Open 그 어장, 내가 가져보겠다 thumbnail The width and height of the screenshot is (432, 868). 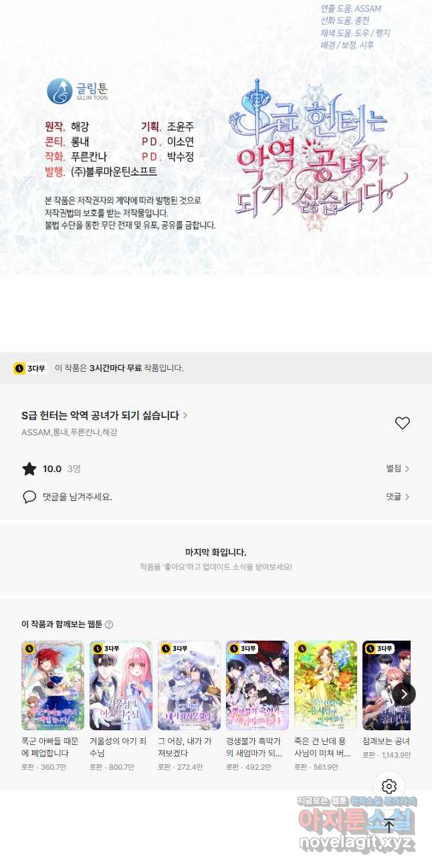point(189,685)
